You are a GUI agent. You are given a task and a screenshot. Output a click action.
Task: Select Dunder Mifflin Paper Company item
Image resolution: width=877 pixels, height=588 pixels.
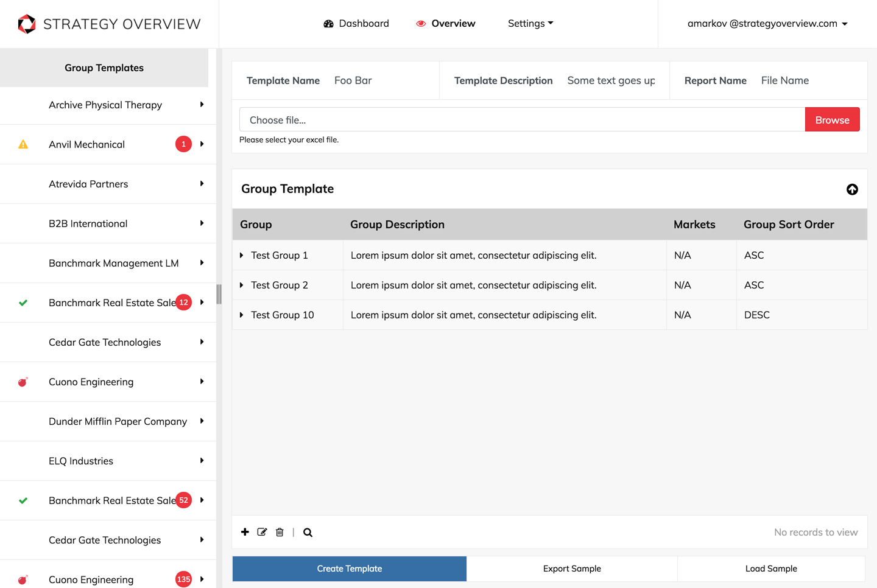click(118, 421)
